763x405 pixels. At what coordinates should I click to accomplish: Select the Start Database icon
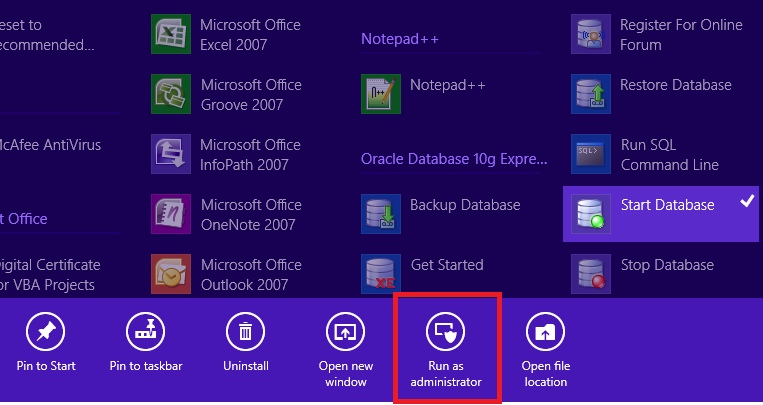point(591,214)
